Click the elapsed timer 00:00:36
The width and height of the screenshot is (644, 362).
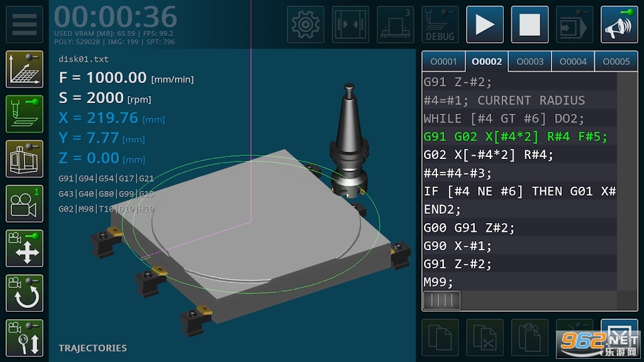116,17
